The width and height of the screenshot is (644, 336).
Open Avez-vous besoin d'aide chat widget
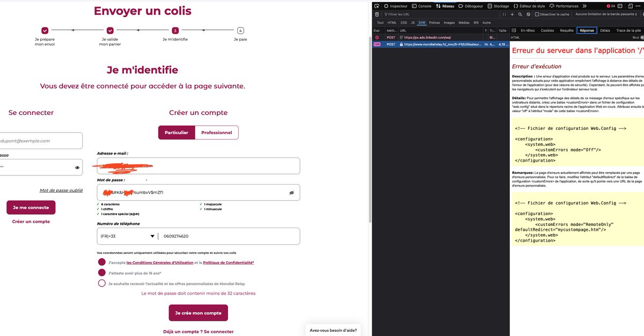coord(333,330)
